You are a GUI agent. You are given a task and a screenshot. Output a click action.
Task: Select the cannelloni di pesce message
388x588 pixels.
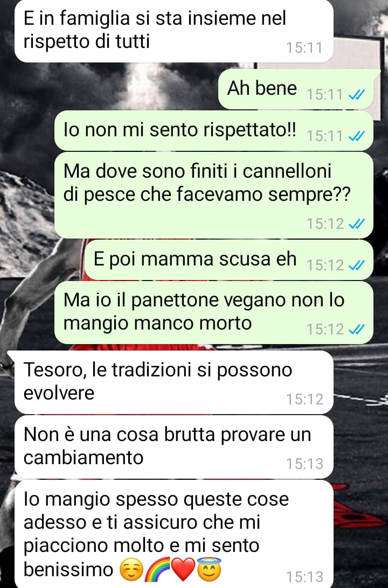214,195
